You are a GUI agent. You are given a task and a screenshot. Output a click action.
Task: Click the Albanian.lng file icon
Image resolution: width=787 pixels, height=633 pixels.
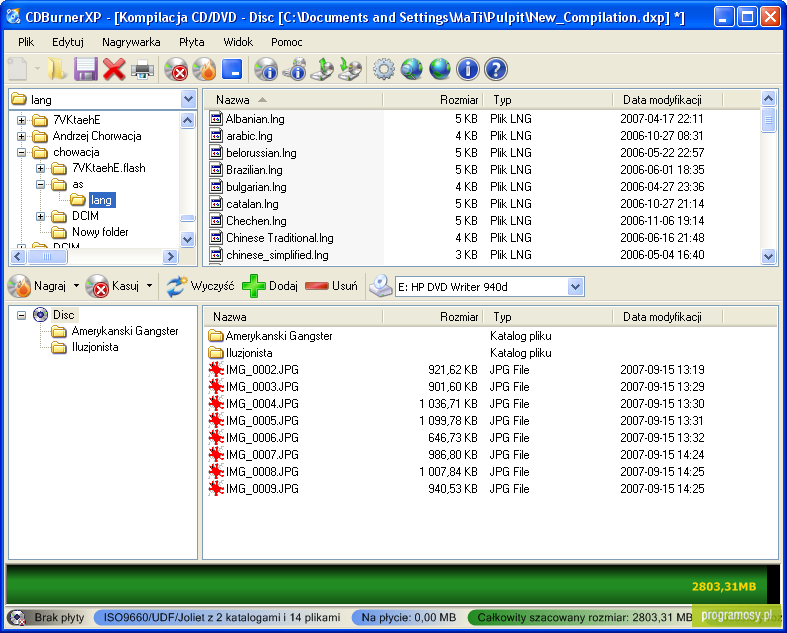[x=216, y=119]
